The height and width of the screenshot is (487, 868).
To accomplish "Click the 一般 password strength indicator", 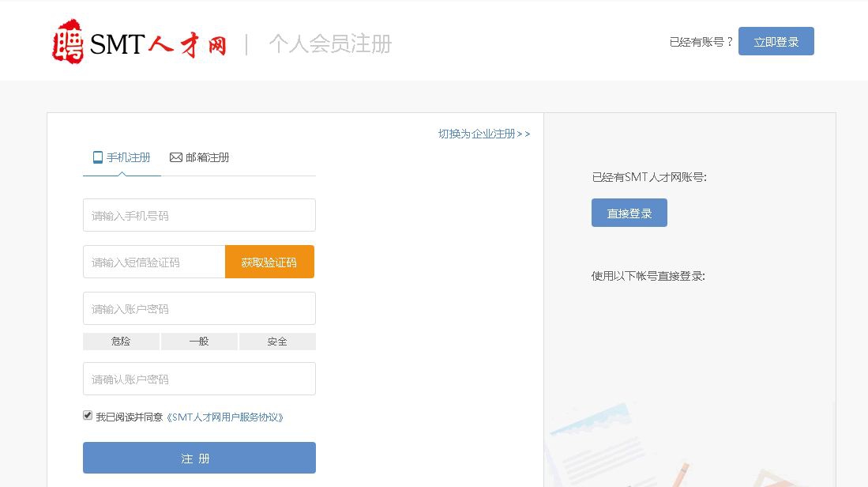I will coord(199,342).
